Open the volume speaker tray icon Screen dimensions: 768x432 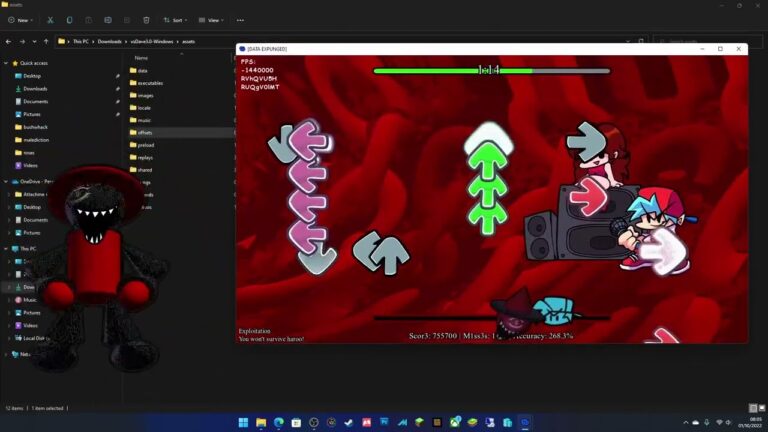coord(729,422)
